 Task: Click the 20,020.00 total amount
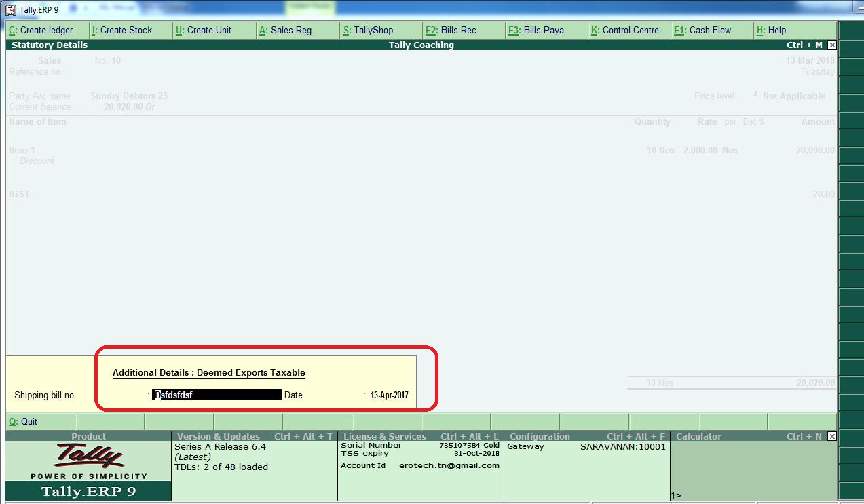(x=815, y=383)
